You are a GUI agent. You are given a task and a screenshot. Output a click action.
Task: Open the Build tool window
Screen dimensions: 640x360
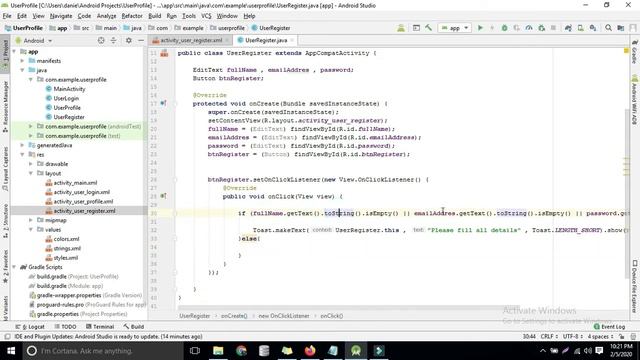(133, 327)
